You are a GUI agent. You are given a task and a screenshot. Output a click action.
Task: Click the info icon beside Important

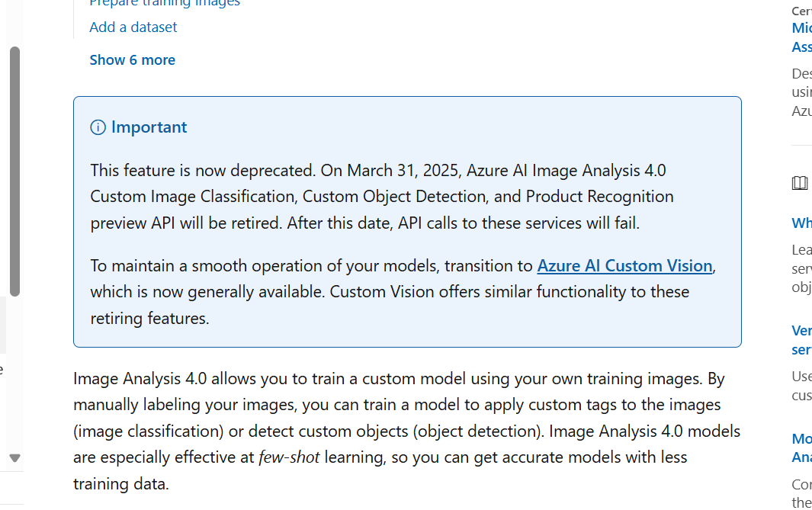point(98,127)
